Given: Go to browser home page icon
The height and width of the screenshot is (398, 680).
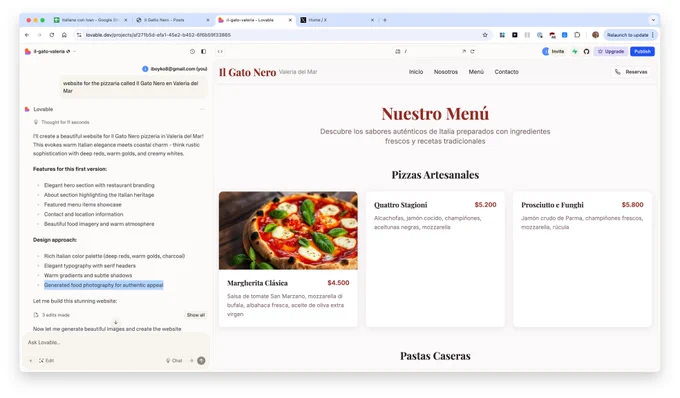Looking at the screenshot, I should (64, 35).
